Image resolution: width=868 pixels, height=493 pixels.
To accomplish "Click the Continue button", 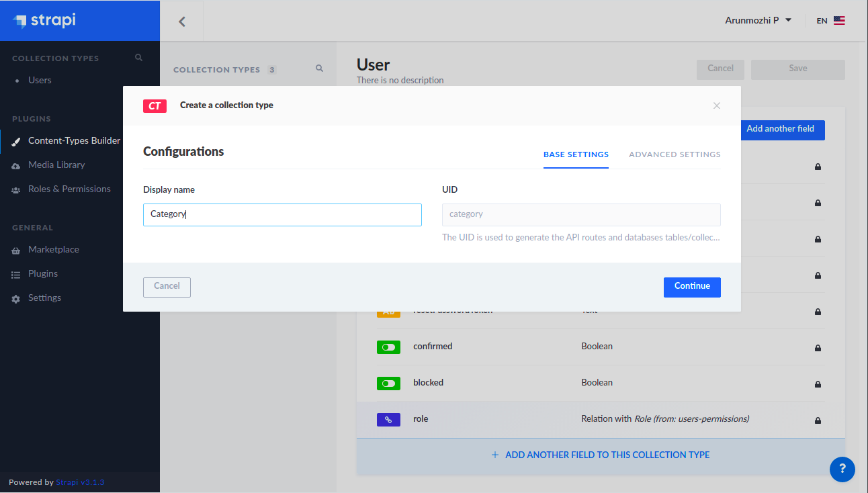I will click(692, 287).
